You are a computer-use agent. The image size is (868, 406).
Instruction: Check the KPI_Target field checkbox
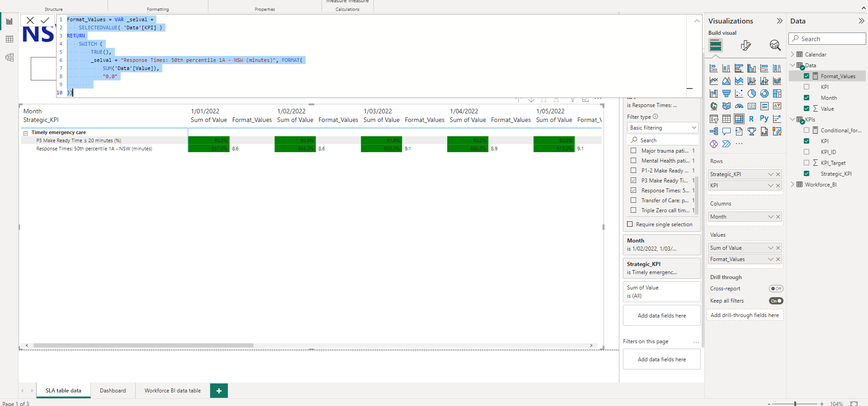(x=807, y=163)
